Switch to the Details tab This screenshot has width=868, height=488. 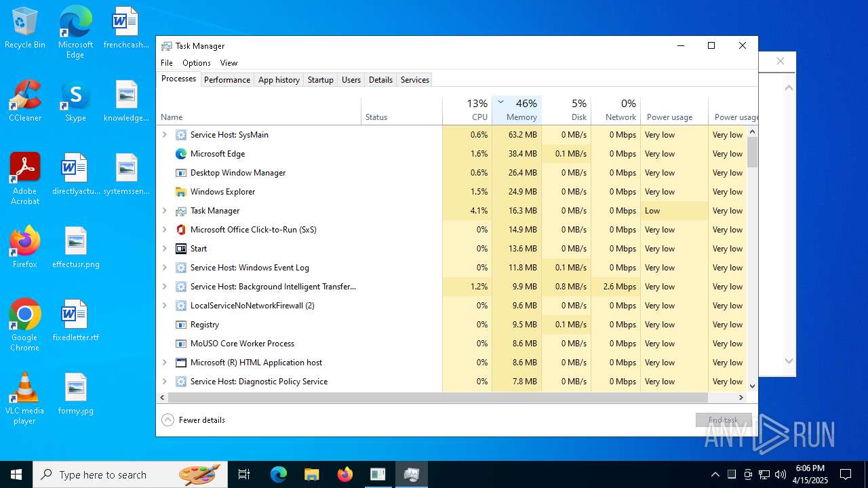point(380,80)
